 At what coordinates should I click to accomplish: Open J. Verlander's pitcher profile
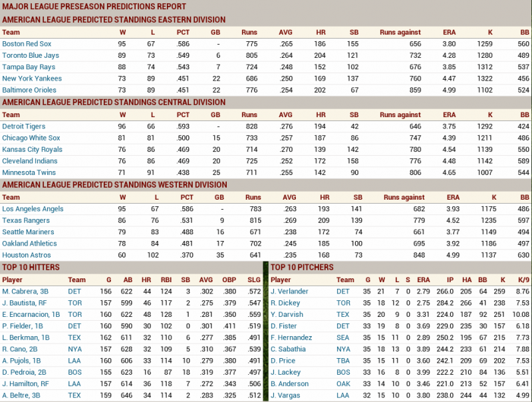[x=290, y=292]
